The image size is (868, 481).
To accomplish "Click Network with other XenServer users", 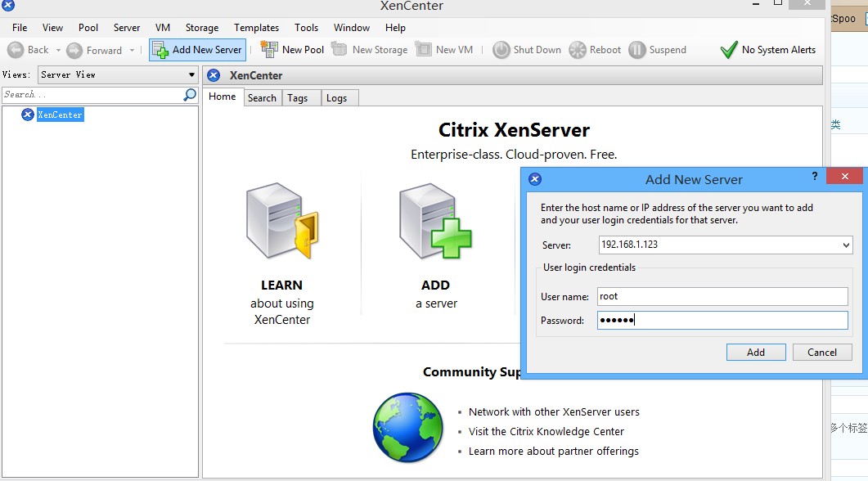I will 554,411.
